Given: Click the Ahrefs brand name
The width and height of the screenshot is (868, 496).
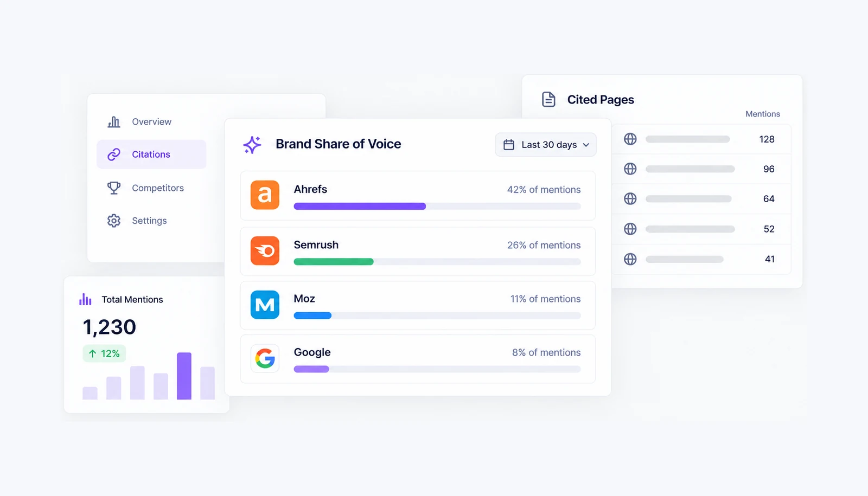Looking at the screenshot, I should 310,189.
